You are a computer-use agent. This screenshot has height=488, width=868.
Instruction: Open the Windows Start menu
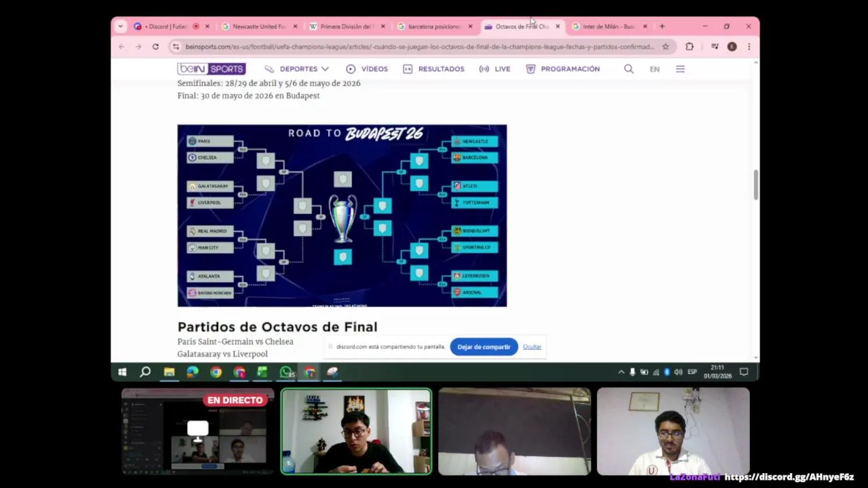pos(122,372)
